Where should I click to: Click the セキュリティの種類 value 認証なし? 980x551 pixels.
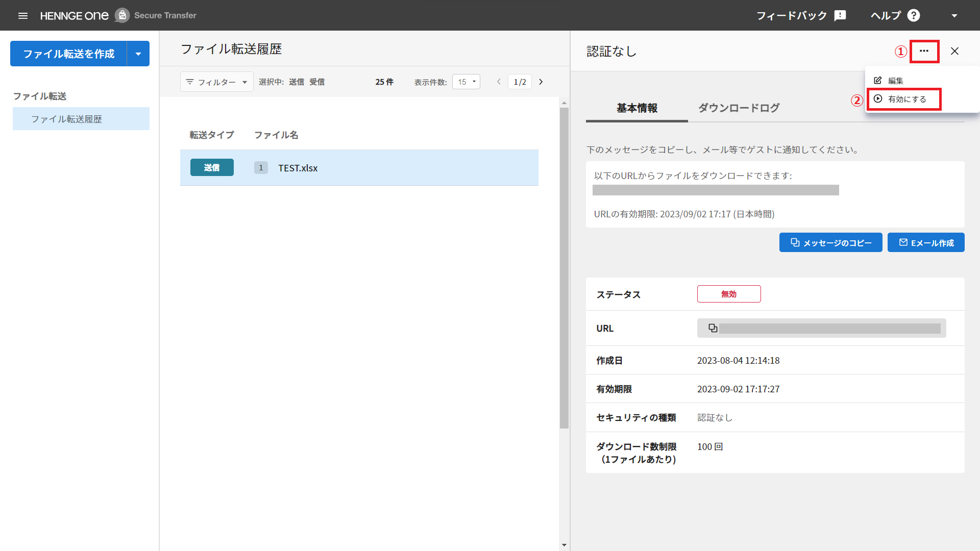pyautogui.click(x=715, y=417)
